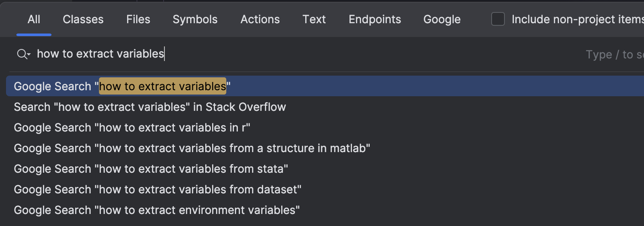Pick the structure in matlab suggestion

tap(325, 148)
